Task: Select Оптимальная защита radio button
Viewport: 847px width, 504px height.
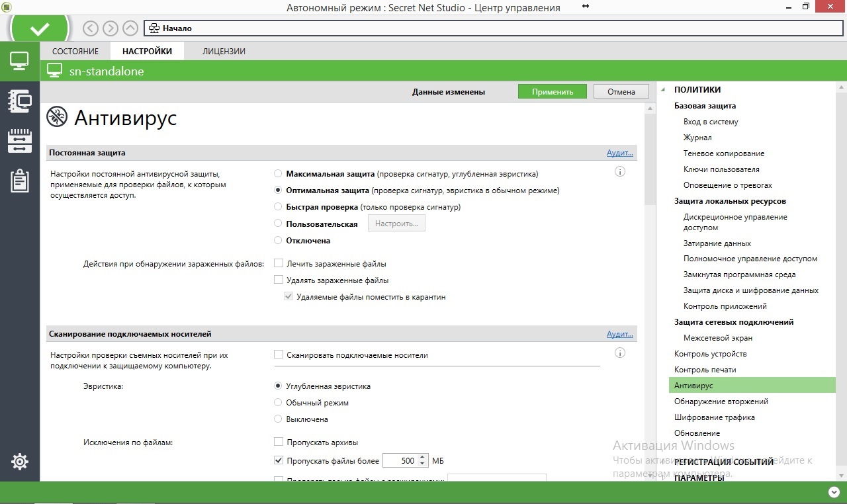Action: click(x=279, y=190)
